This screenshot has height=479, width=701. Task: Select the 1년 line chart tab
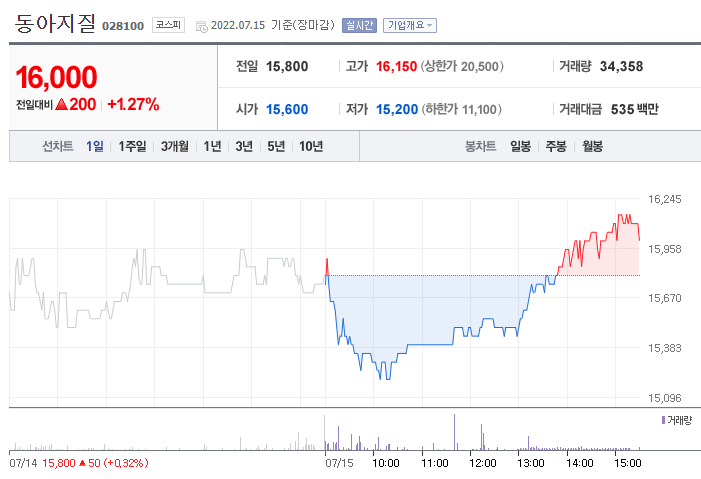coord(212,146)
